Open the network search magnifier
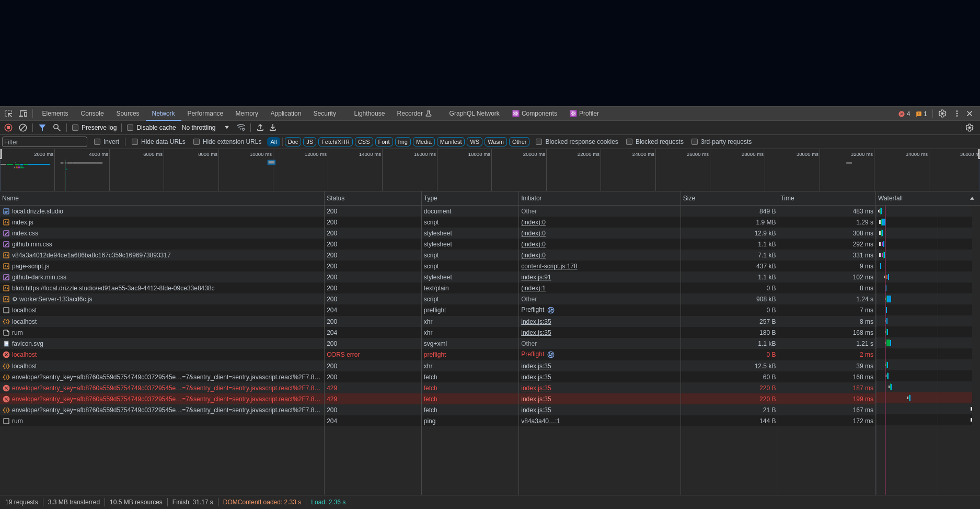This screenshot has height=509, width=980. tap(57, 128)
